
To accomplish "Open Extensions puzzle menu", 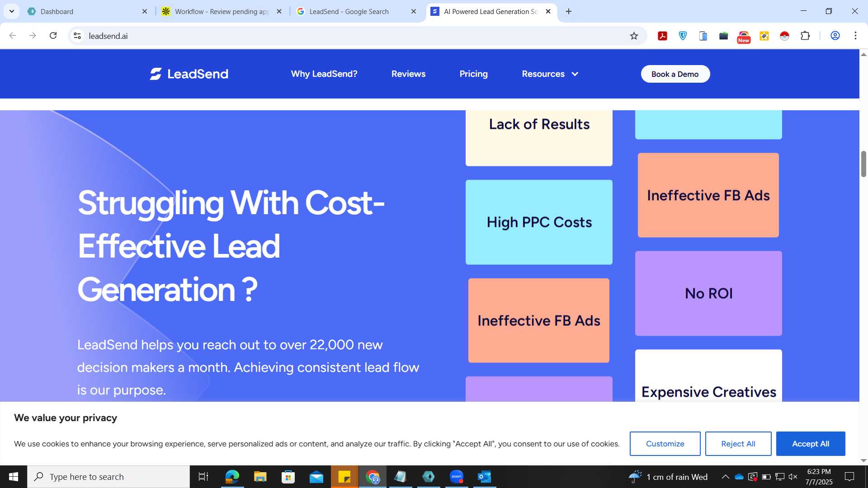I will (805, 36).
